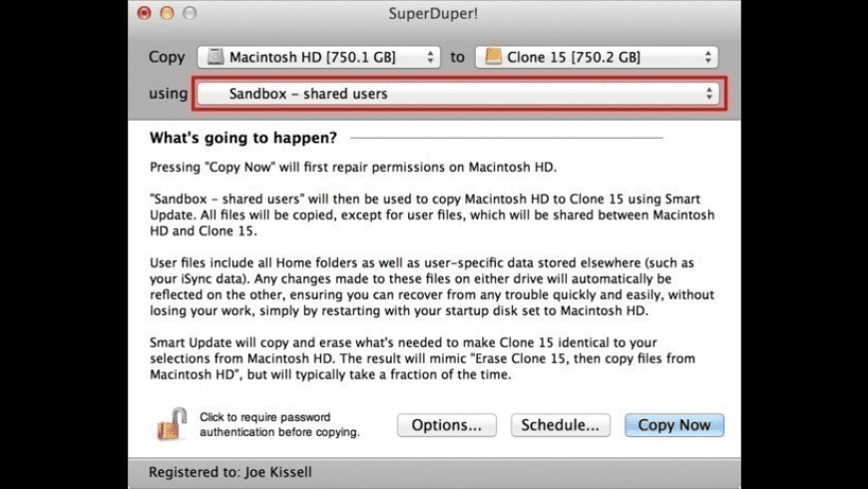Open the Macintosh HD source drive dropdown

coord(318,58)
